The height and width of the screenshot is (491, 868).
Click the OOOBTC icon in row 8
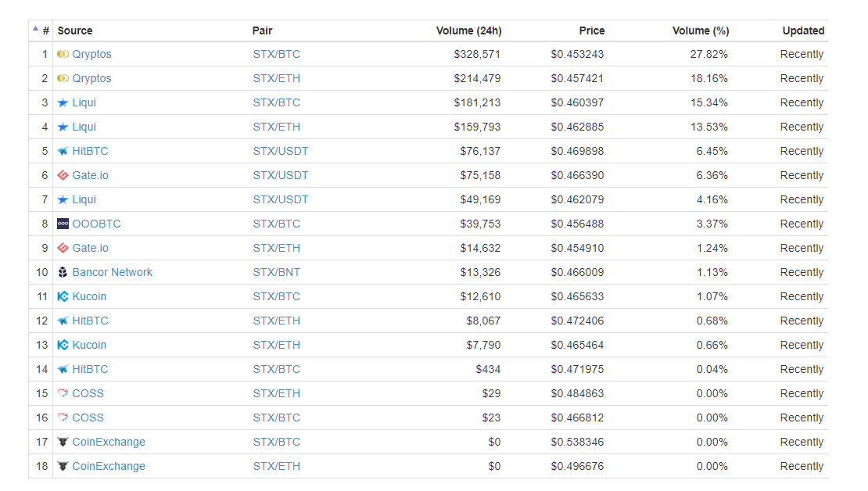pos(63,224)
